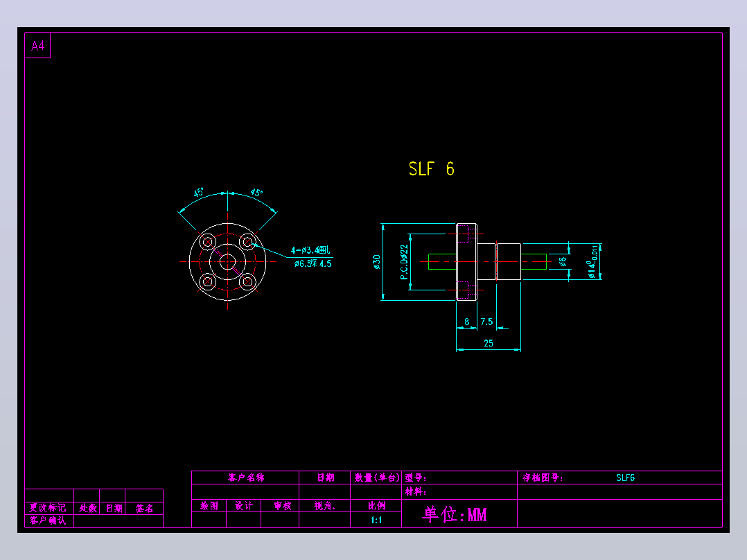
Task: Click the ø14 toleranced diameter dimension
Action: pos(592,262)
